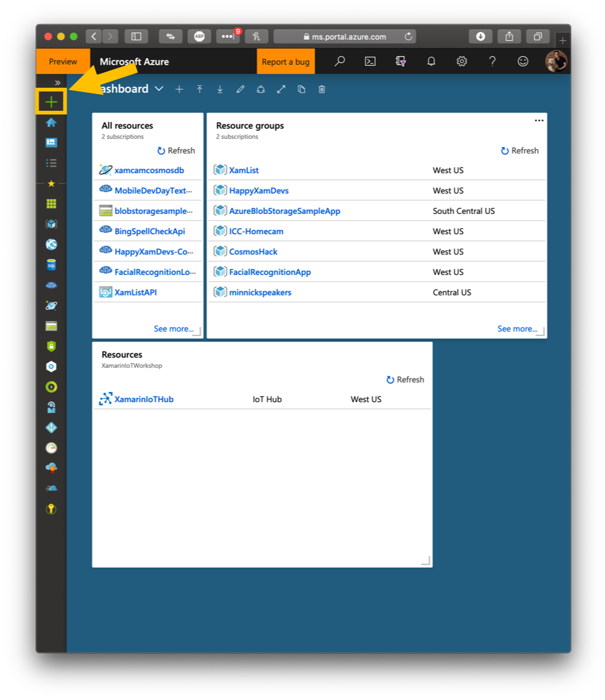Open the fast cloud icon in sidebar
This screenshot has height=700, width=605.
51,488
